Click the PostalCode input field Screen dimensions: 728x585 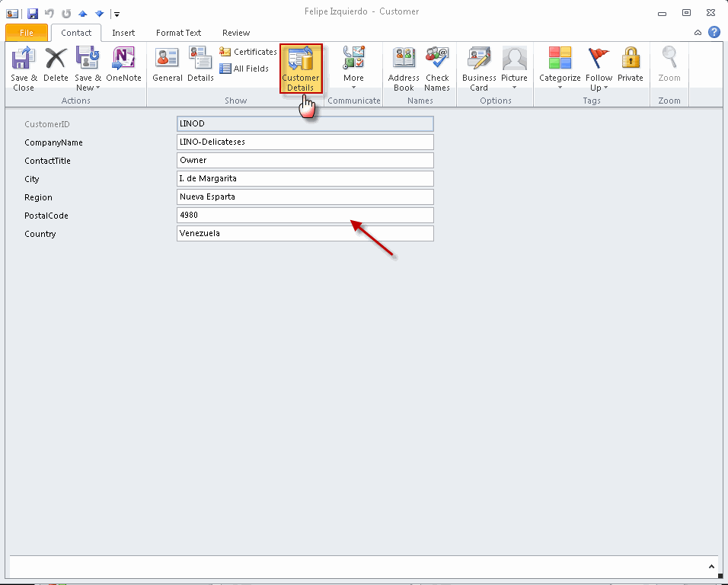(x=305, y=215)
